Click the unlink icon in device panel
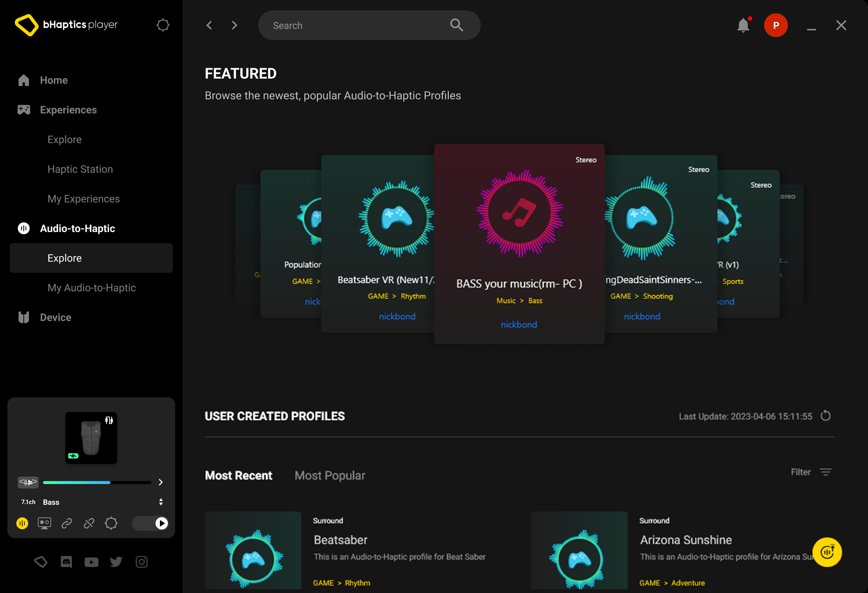The image size is (868, 593). point(89,523)
